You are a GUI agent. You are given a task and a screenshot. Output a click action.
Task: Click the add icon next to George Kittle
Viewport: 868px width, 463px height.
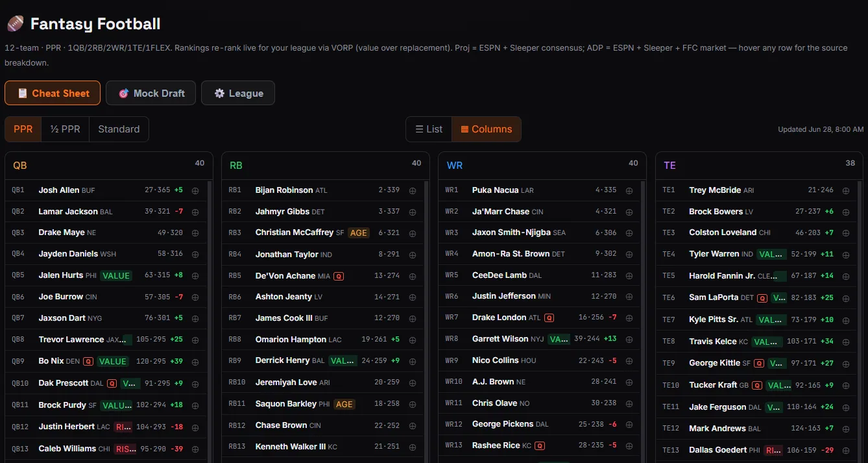click(846, 364)
